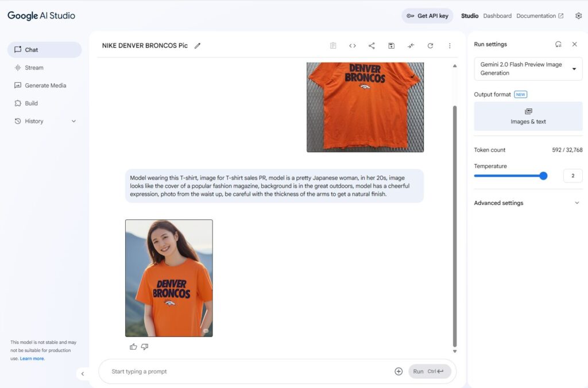Click the system instructions clipboard icon

pyautogui.click(x=333, y=46)
